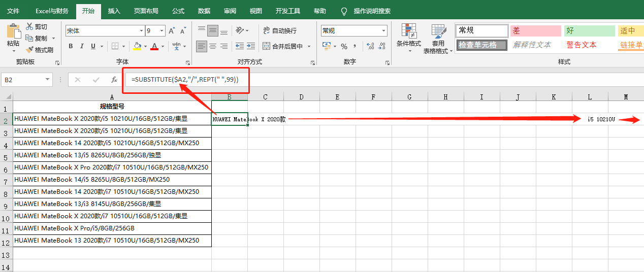The height and width of the screenshot is (272, 644).
Task: Switch to the 页面布局 tab
Action: coord(146,11)
